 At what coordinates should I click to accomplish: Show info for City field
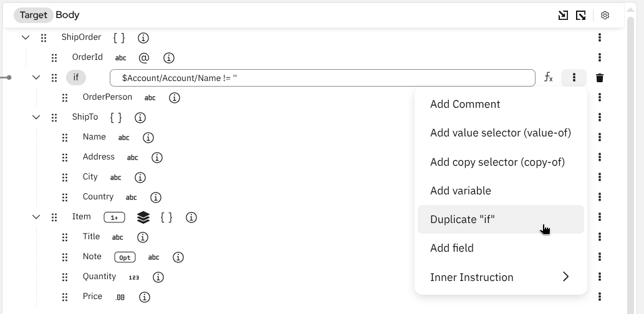[140, 178]
